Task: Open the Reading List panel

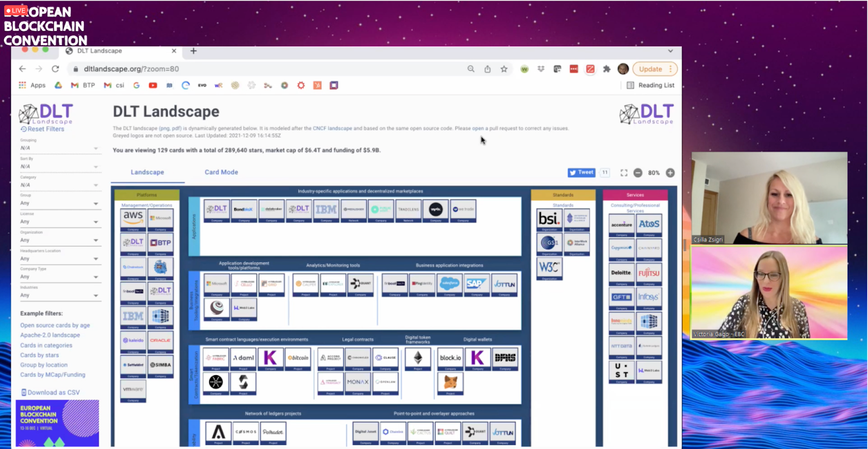Action: coord(650,85)
